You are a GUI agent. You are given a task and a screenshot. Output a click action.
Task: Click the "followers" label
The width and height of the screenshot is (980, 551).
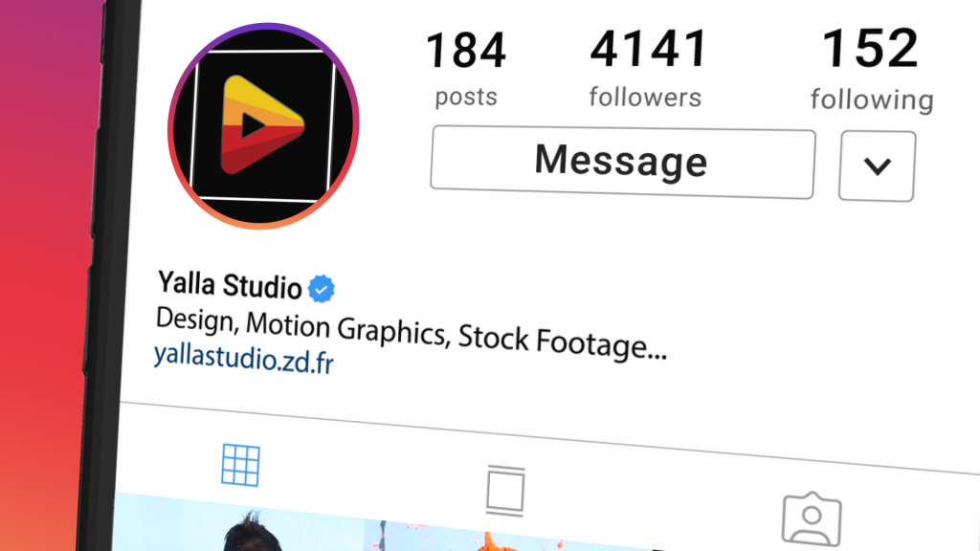tap(645, 97)
